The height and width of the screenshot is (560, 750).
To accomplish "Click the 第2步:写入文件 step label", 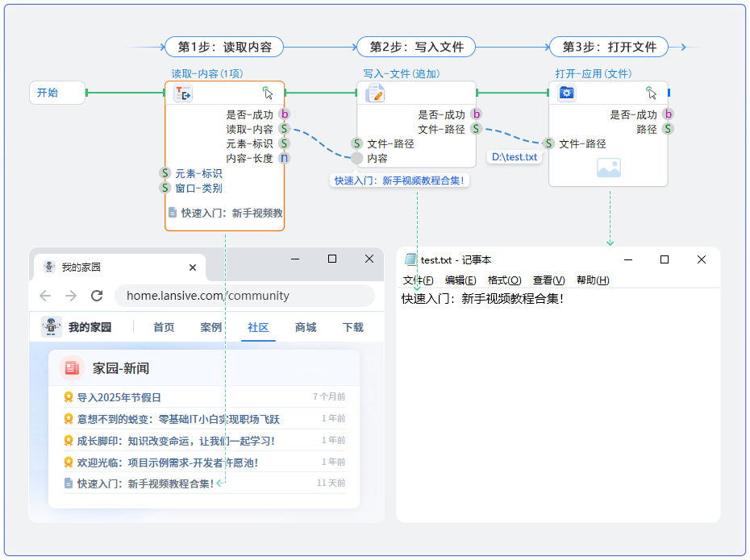I will 416,47.
